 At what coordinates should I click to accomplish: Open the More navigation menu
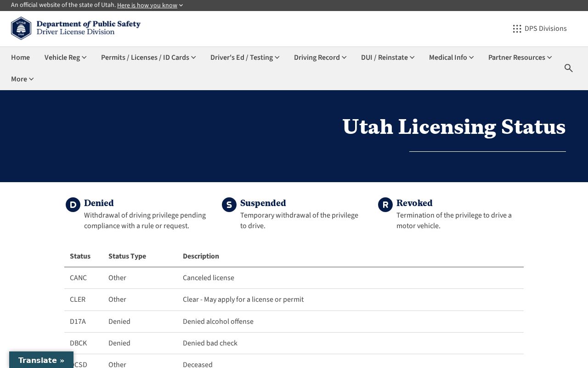click(23, 79)
